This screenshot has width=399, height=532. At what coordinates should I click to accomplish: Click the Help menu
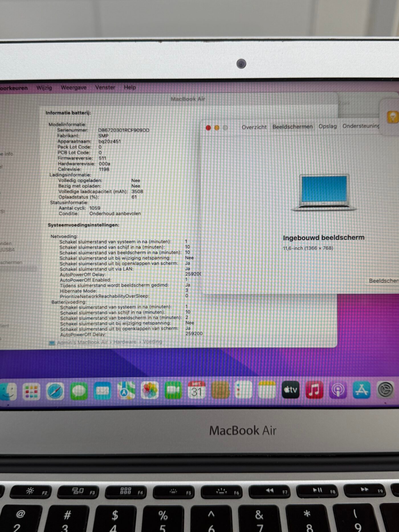pyautogui.click(x=130, y=87)
